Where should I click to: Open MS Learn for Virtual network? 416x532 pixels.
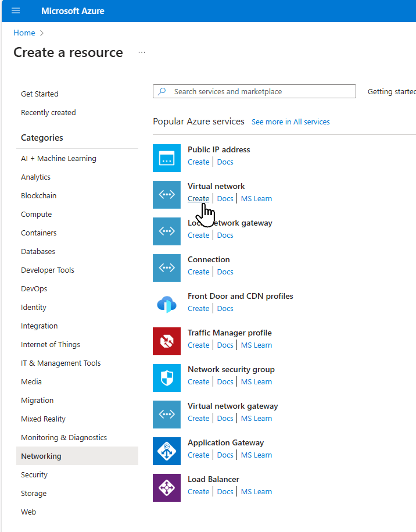tap(256, 199)
